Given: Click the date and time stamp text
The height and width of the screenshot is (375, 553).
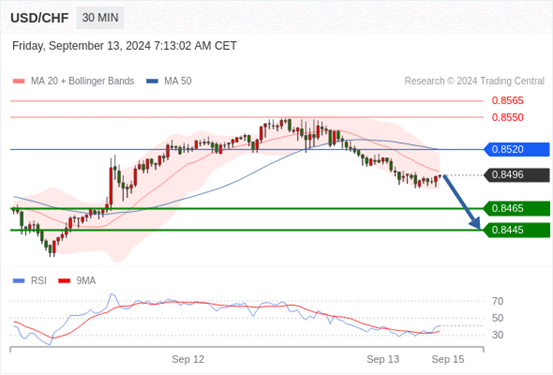Looking at the screenshot, I should click(x=124, y=46).
